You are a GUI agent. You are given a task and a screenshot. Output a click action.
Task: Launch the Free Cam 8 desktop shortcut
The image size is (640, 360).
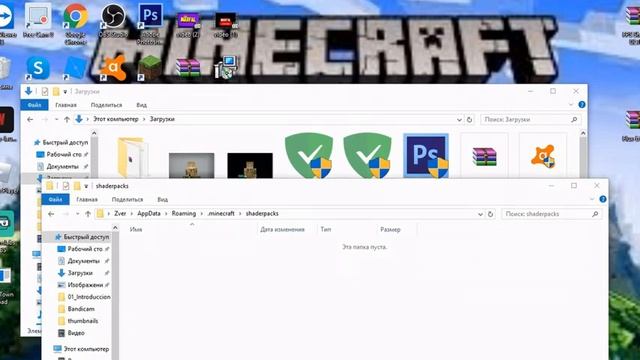tap(38, 20)
